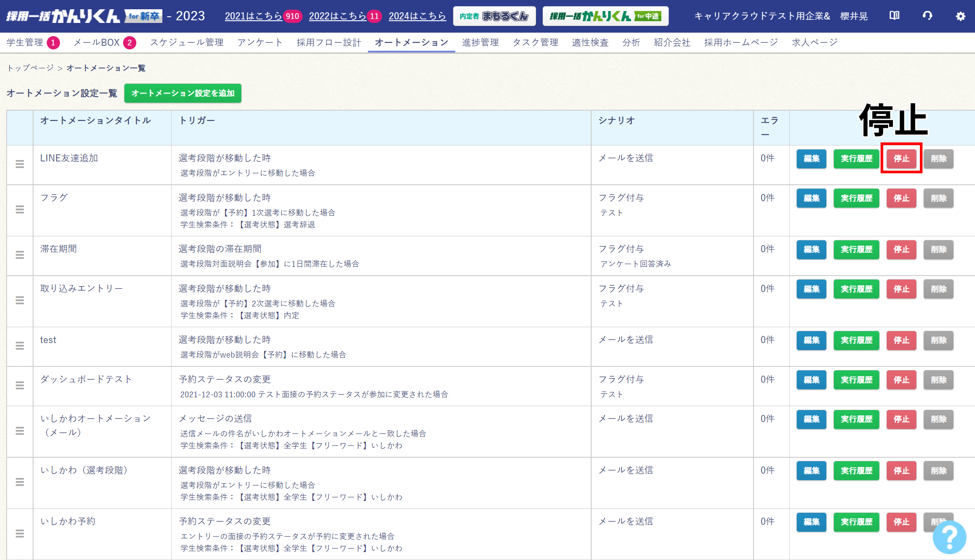Click オートメーション設定を追加 button
This screenshot has width=975, height=560.
183,93
